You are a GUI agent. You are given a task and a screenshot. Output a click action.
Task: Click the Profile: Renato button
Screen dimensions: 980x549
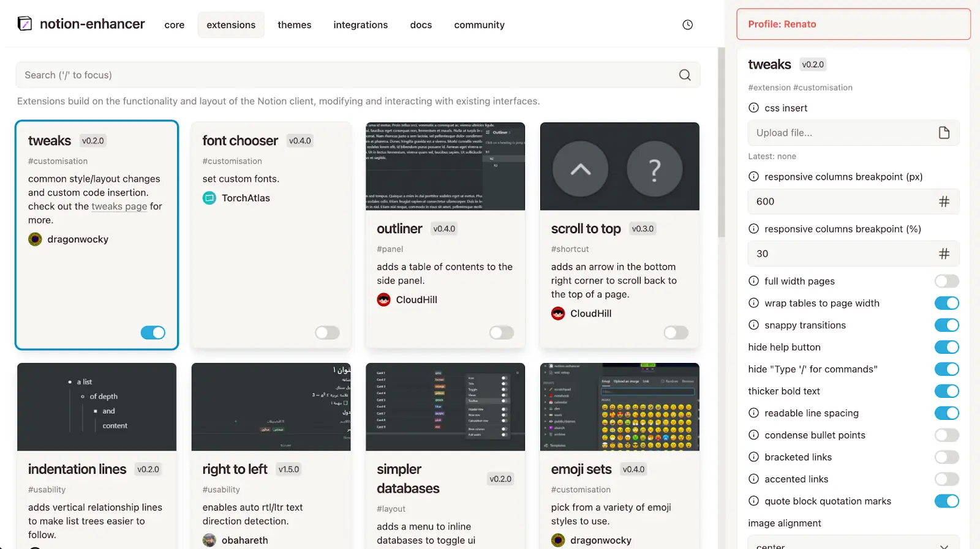[853, 24]
